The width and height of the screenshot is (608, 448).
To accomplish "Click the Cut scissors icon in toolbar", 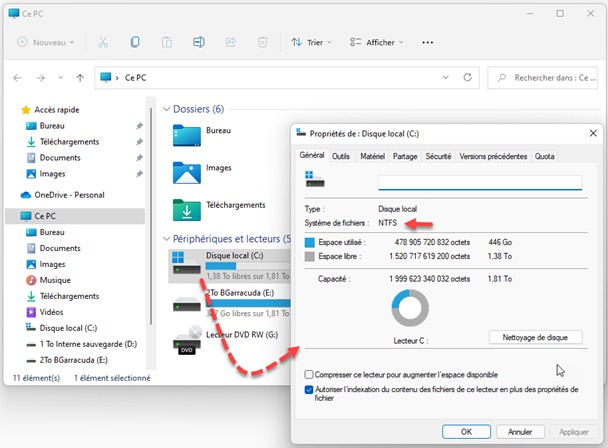I will click(102, 43).
